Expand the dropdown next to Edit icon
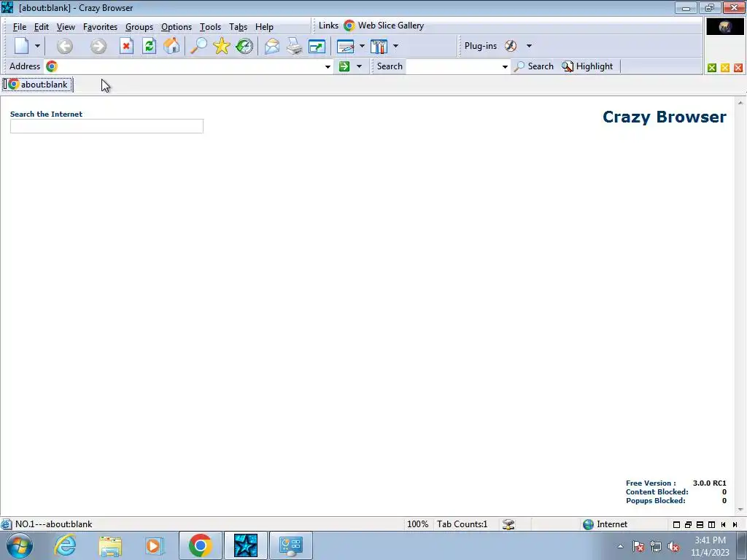The width and height of the screenshot is (747, 560). pos(362,46)
